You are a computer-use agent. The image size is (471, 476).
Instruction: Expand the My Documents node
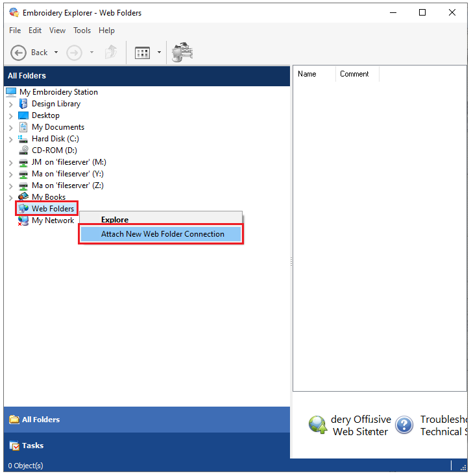[11, 128]
